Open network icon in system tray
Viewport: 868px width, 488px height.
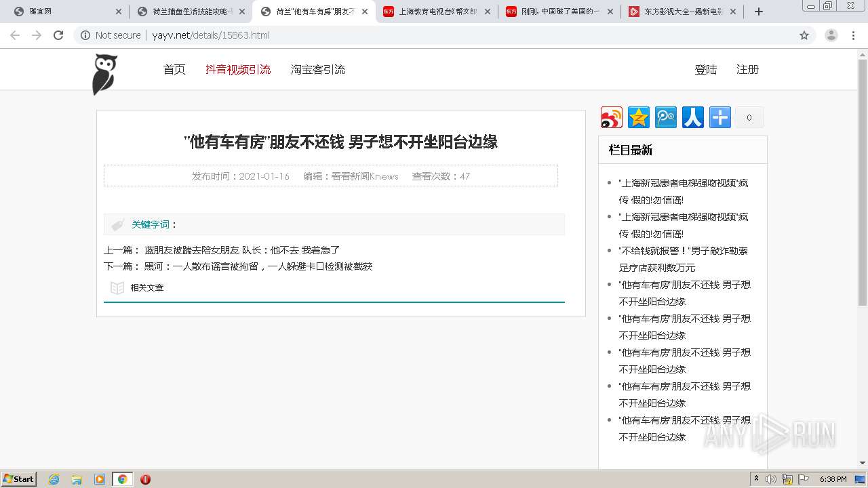point(787,479)
